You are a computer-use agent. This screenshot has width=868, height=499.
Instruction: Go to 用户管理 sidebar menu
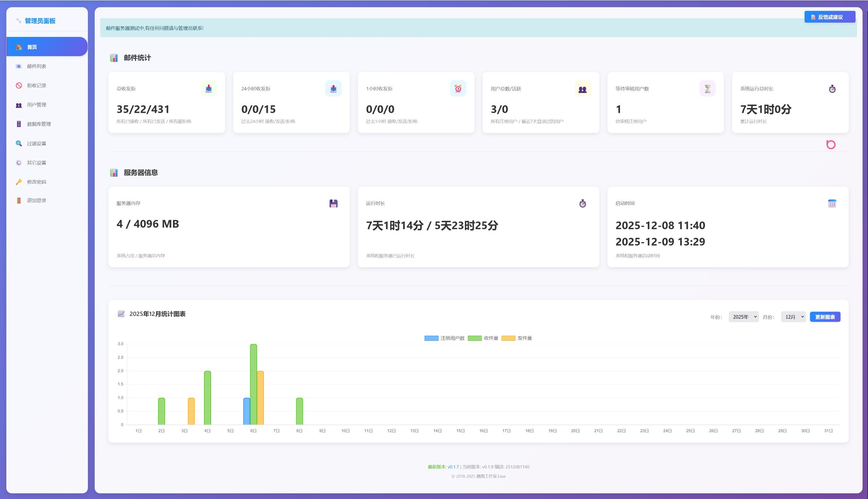click(x=37, y=105)
